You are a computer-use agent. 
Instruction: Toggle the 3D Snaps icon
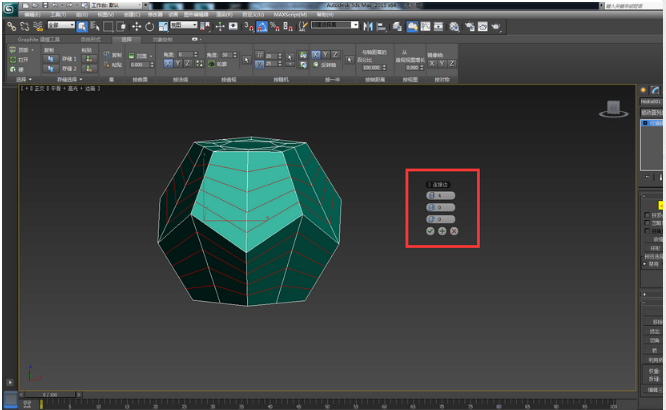[249, 27]
